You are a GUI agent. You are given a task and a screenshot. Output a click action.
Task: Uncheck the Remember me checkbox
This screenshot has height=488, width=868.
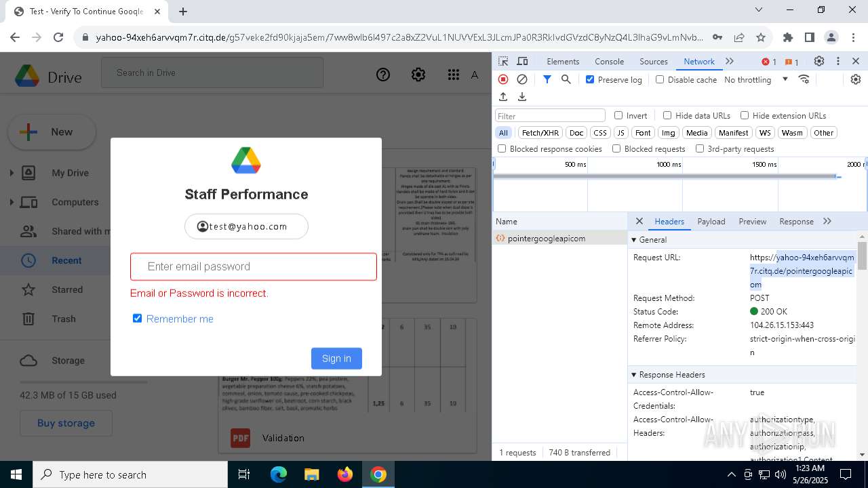point(138,319)
